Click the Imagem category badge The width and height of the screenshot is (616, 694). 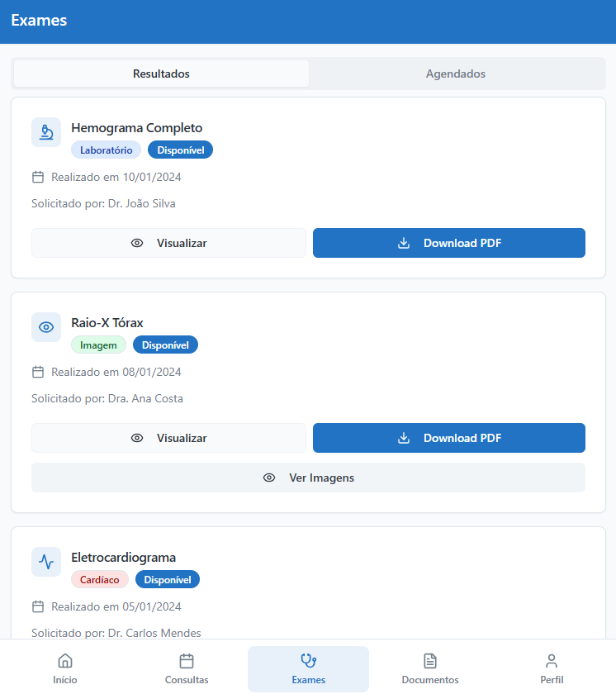(98, 345)
